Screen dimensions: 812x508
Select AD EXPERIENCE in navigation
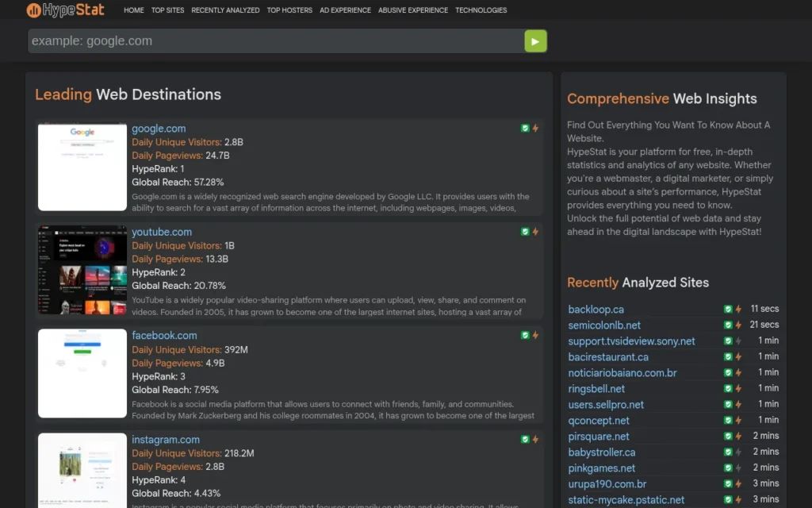pyautogui.click(x=346, y=10)
